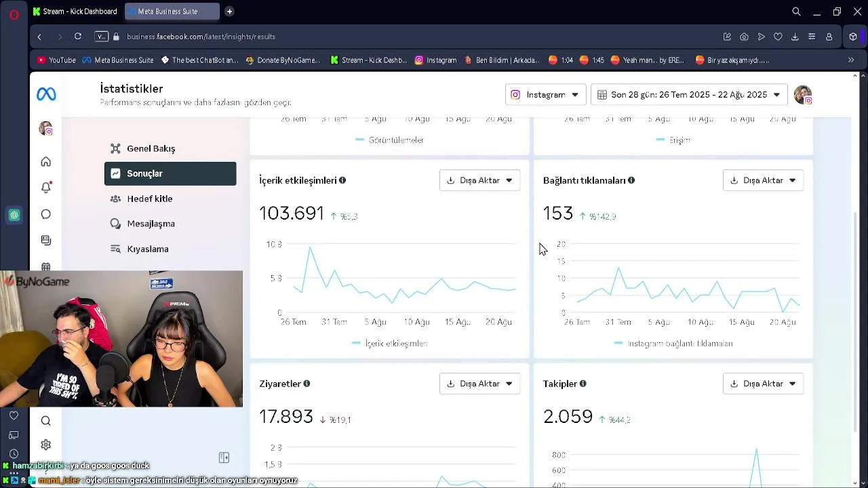
Task: Export Bağlantı tıklamaları with Dışa Aktar
Action: pos(763,180)
